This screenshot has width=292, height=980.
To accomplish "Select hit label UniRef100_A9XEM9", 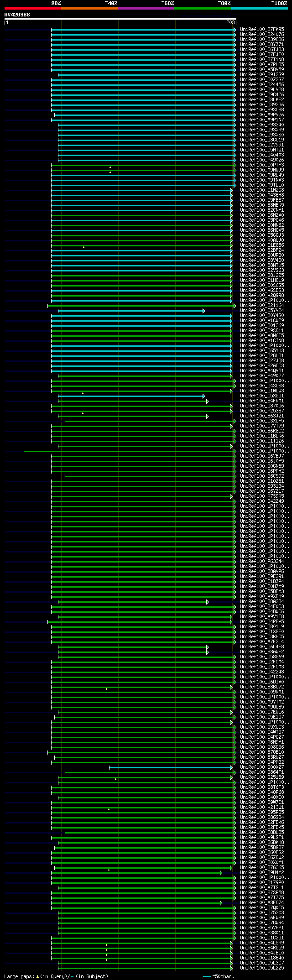I will (262, 597).
